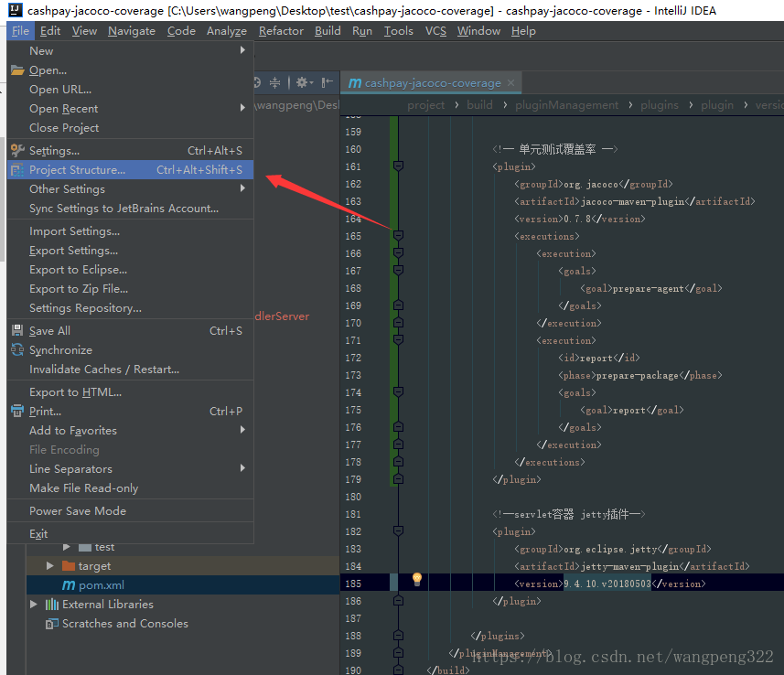Image resolution: width=784 pixels, height=675 pixels.
Task: Open the Build menu
Action: (x=328, y=31)
